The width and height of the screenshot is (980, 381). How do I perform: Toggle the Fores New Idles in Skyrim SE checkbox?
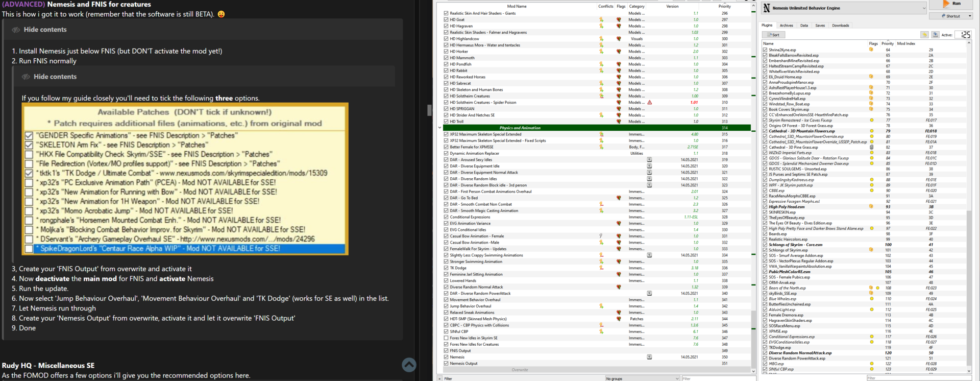[446, 338]
